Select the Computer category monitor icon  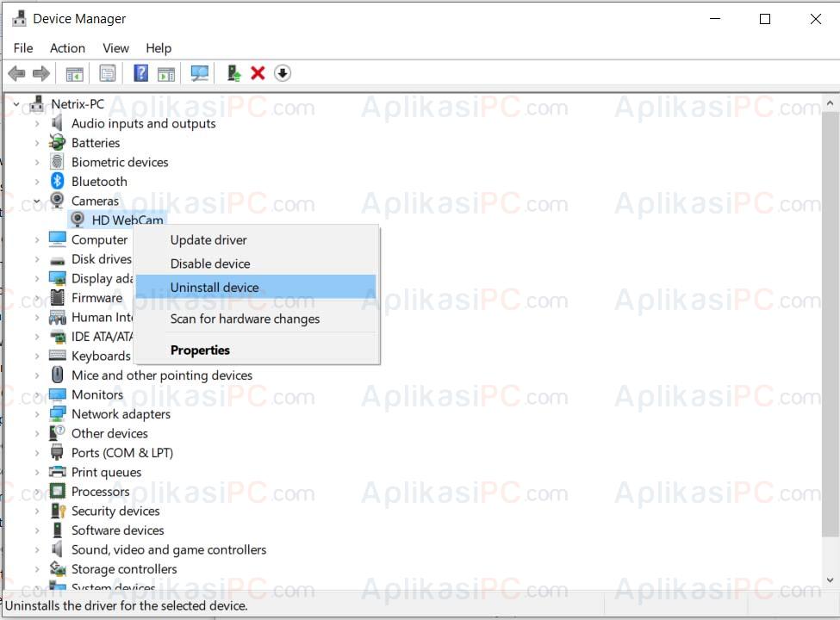point(58,239)
